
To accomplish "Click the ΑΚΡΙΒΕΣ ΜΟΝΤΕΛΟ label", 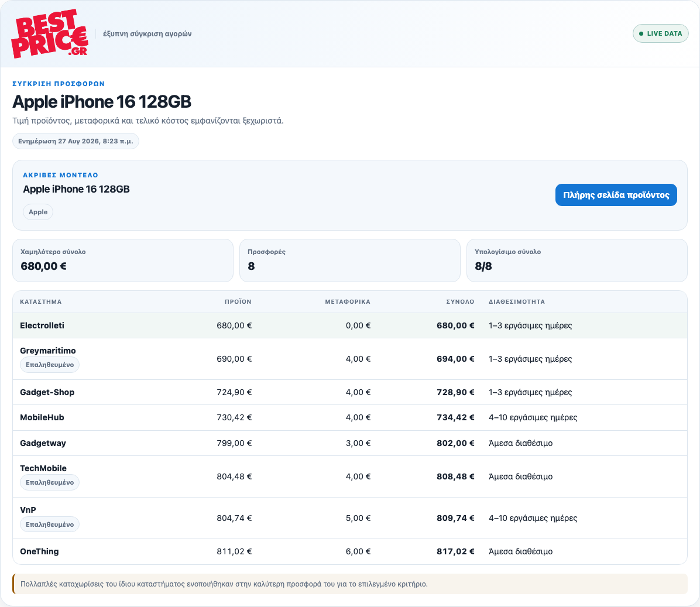I will [60, 175].
